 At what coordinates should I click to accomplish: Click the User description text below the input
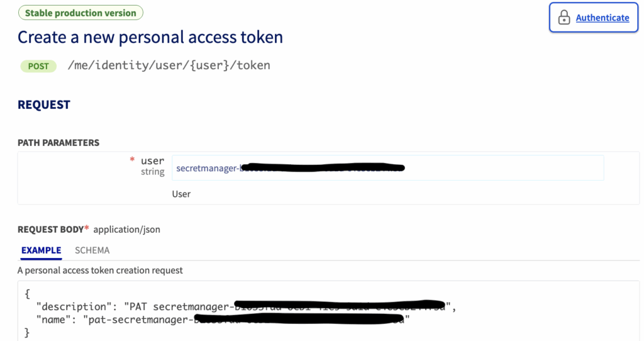(181, 194)
